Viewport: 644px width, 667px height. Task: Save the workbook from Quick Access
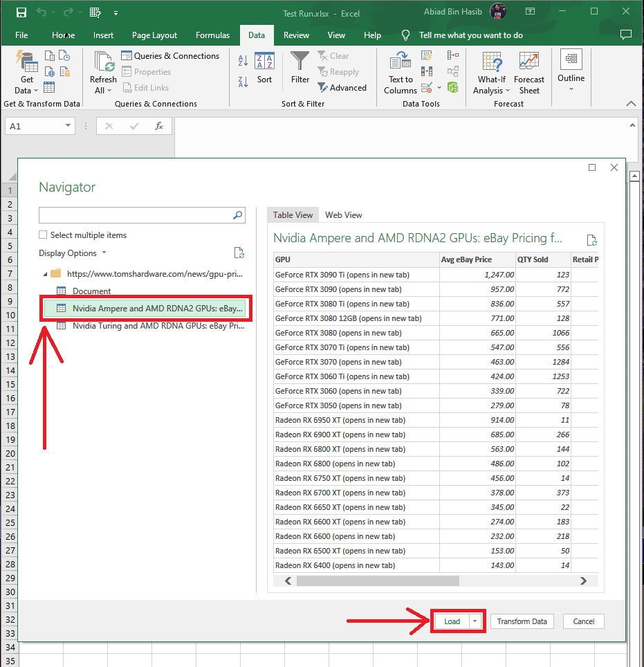coord(21,12)
